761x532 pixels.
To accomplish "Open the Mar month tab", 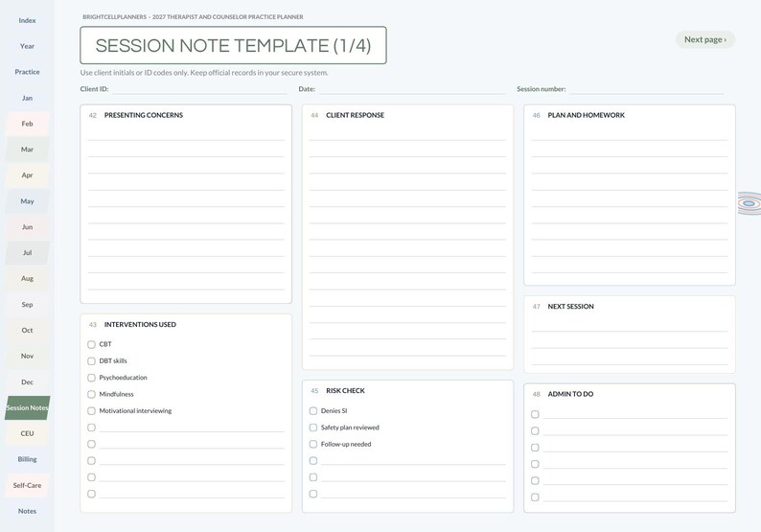I will tap(27, 150).
